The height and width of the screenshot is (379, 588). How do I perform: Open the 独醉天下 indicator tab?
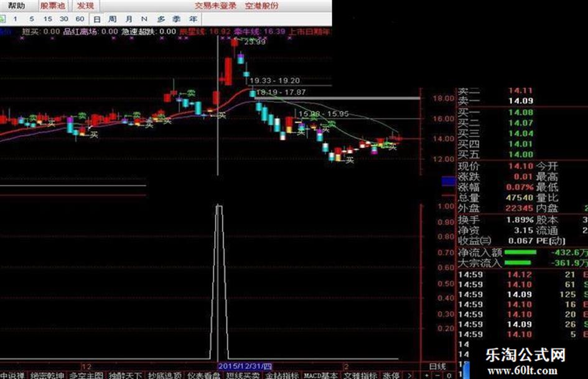[x=125, y=375]
